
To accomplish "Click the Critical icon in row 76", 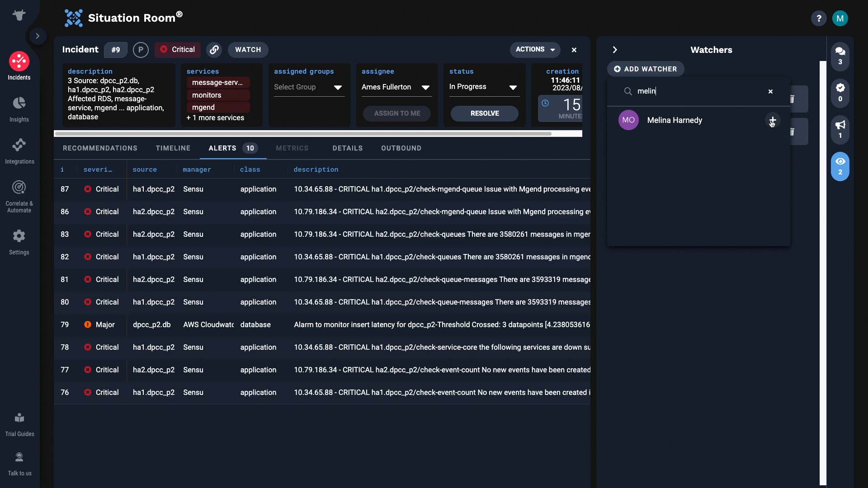I will tap(88, 392).
